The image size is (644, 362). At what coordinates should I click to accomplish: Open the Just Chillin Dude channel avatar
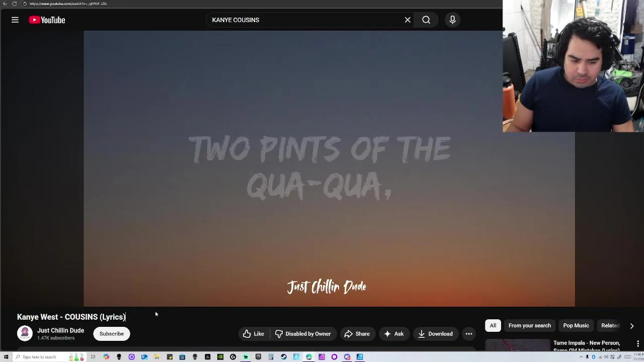point(25,333)
